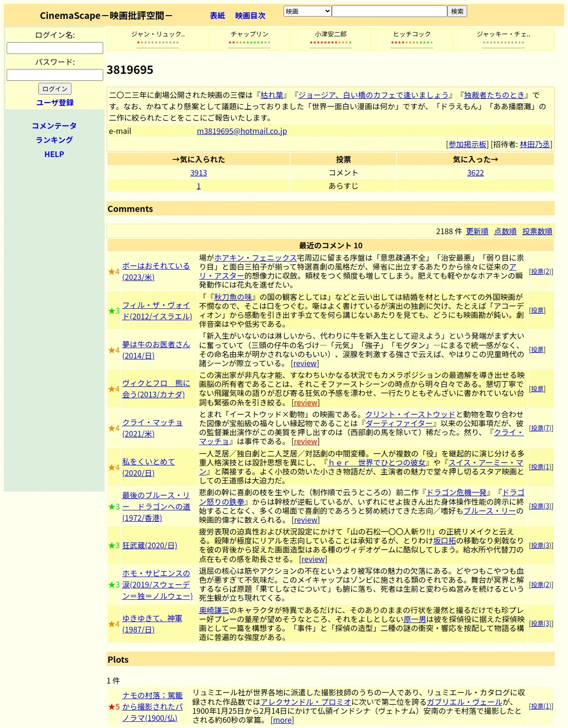Screen dimensions: 568x728
Task: Open ボーはおそれている(2023/米) movie page
Action: click(x=156, y=272)
